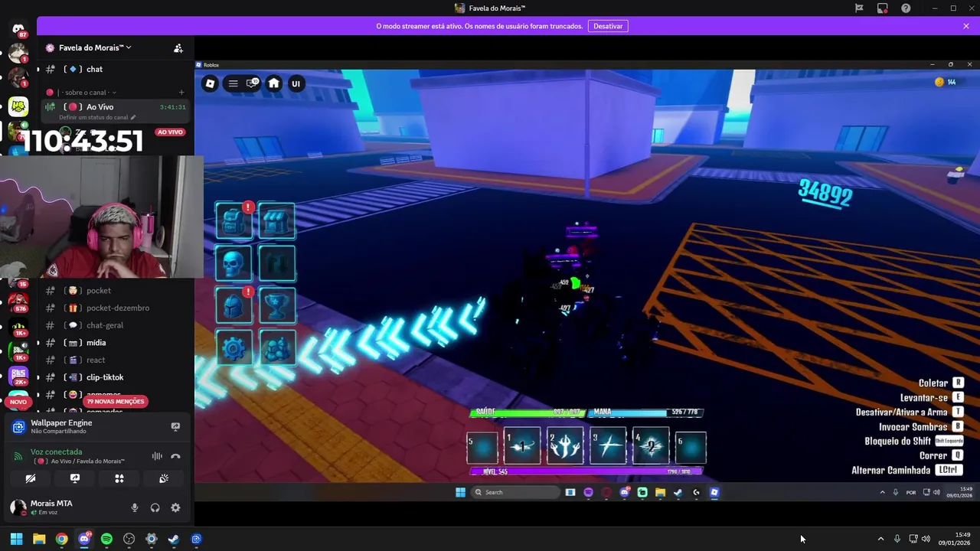
Task: Click Definir um status do canal
Action: (97, 117)
